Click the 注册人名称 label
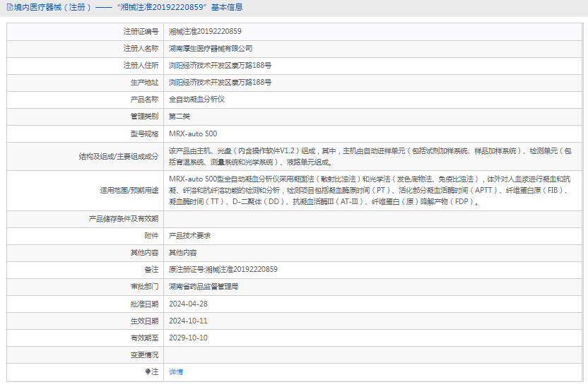 (141, 49)
